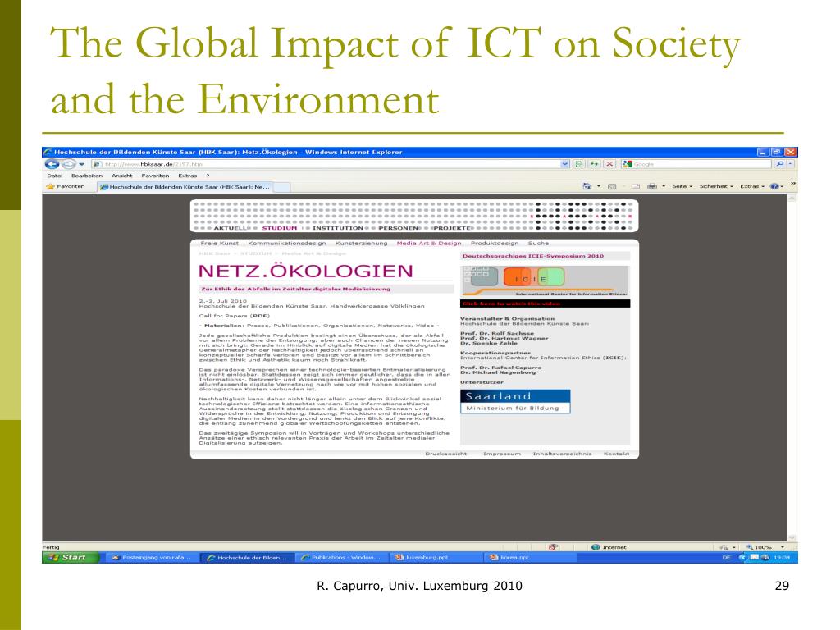Click the Suche link
The height and width of the screenshot is (630, 840).
pyautogui.click(x=538, y=243)
